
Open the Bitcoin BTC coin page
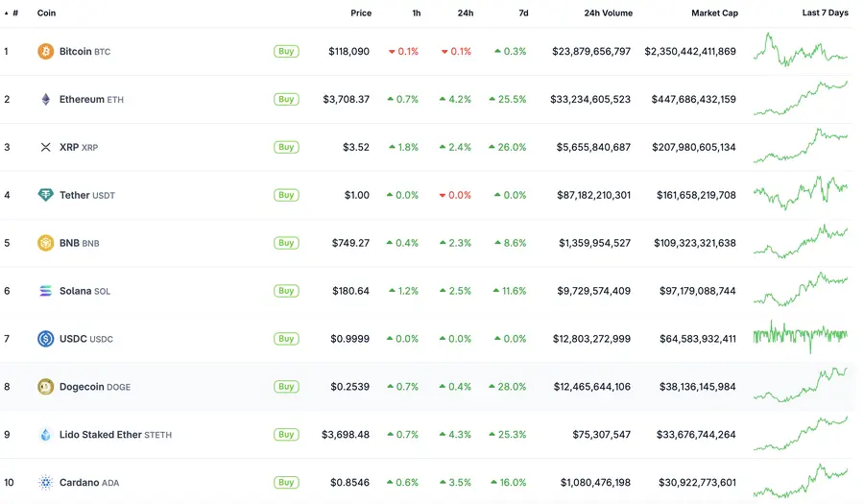[x=84, y=51]
